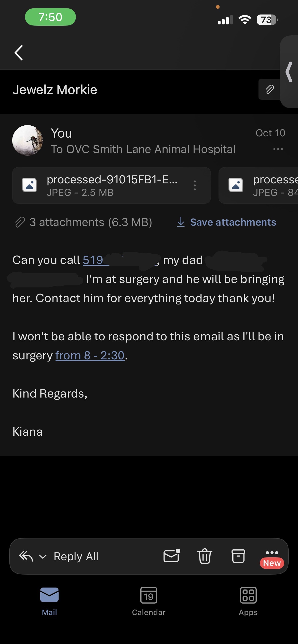
Task: Open the three-dot menu under Oct 10
Action: 278,149
